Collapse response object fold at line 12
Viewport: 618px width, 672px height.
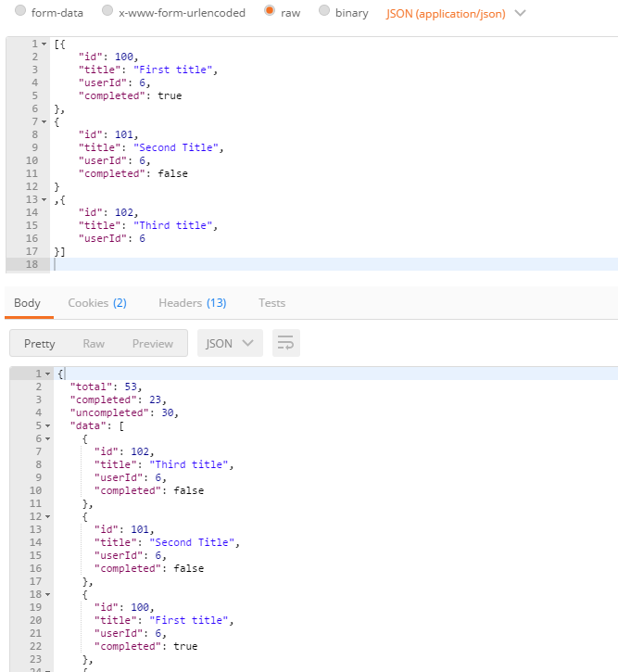[47, 517]
